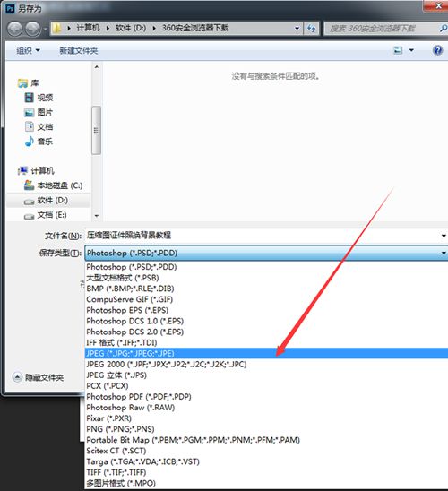The width and height of the screenshot is (448, 491).
Task: Select 本地磁盘 (C:) drive
Action: pyautogui.click(x=54, y=185)
